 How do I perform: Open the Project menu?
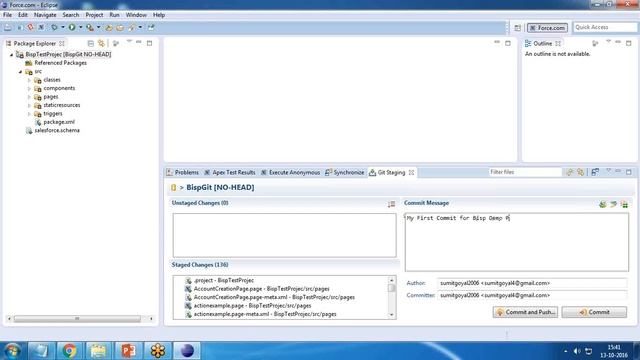(x=94, y=15)
